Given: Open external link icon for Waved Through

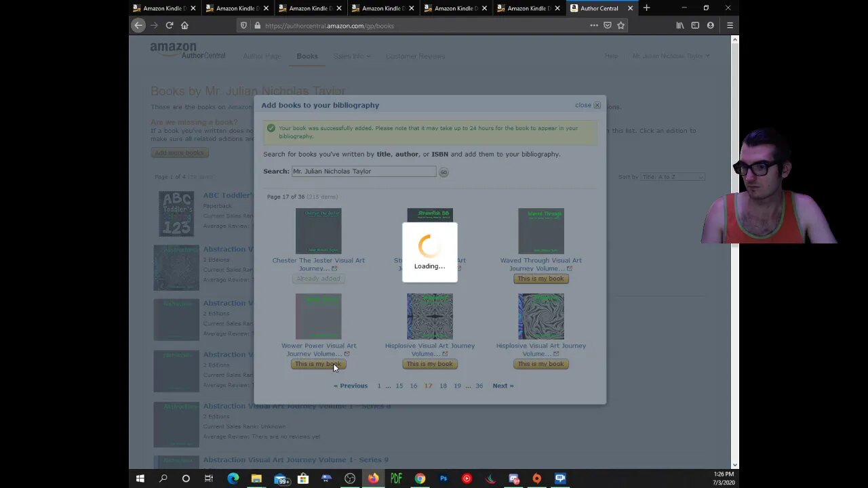Looking at the screenshot, I should point(569,268).
